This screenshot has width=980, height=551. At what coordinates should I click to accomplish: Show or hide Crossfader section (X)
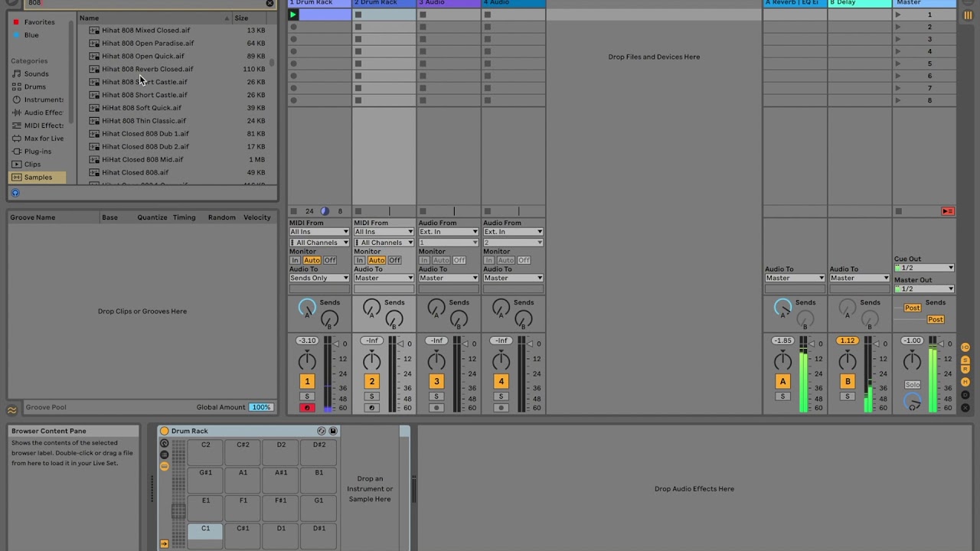[x=965, y=408]
